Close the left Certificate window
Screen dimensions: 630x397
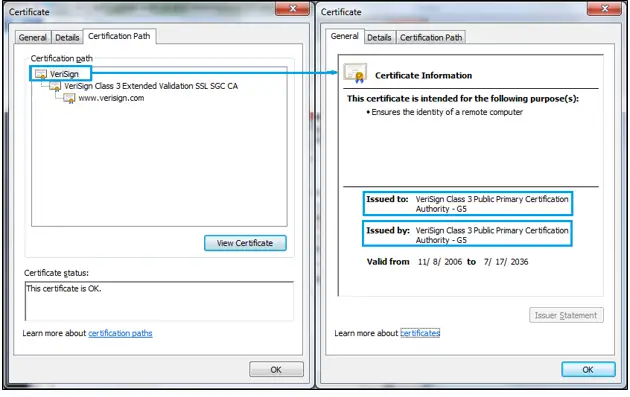[293, 8]
